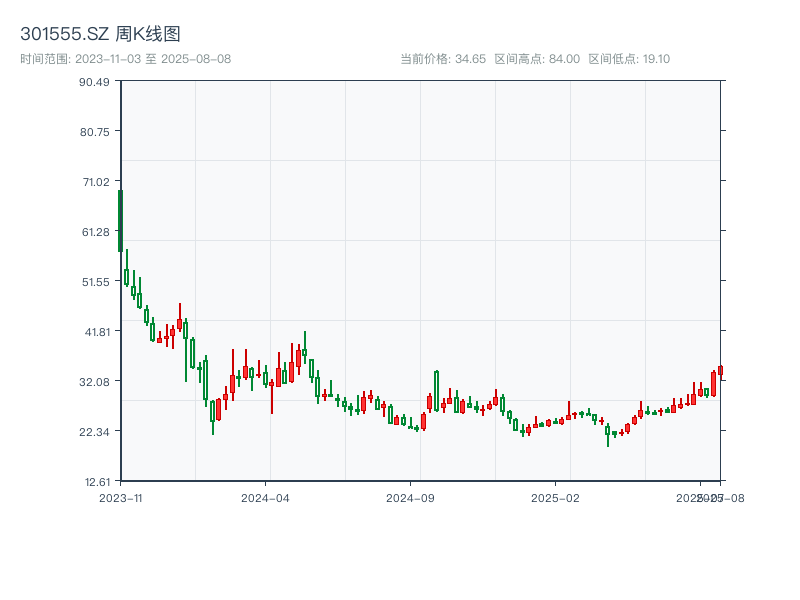Screen dimensions: 800x600
Task: Select the 12.61 y-axis label
Action: [94, 481]
